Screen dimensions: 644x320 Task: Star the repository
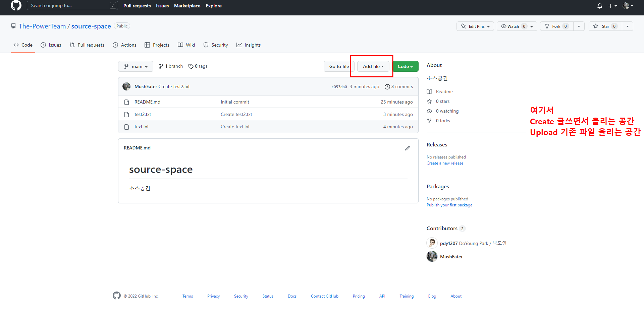(x=605, y=26)
